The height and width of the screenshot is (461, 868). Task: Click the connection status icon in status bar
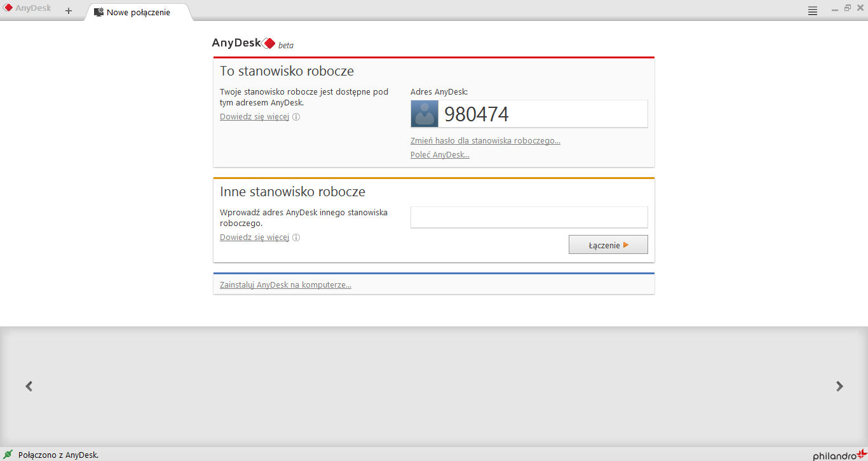coord(8,455)
